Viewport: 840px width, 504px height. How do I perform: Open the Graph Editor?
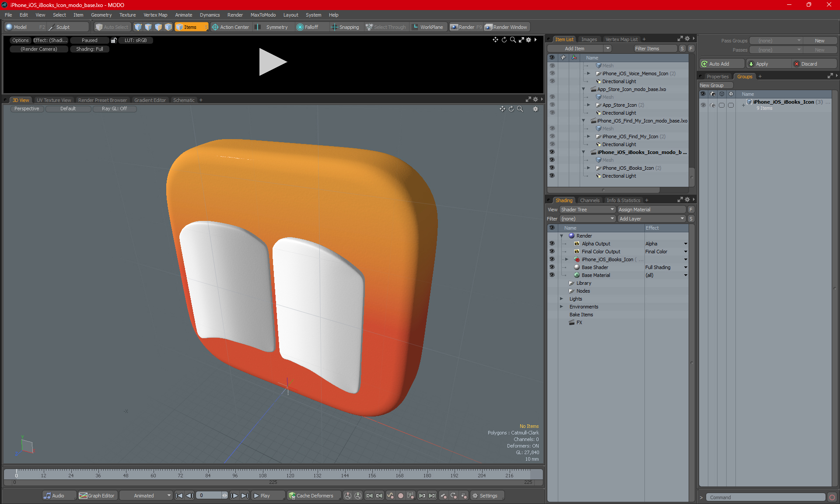[x=97, y=496]
